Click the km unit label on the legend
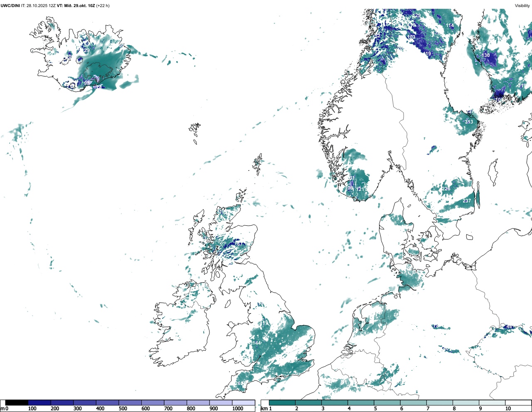532x412 pixels. [x=264, y=409]
